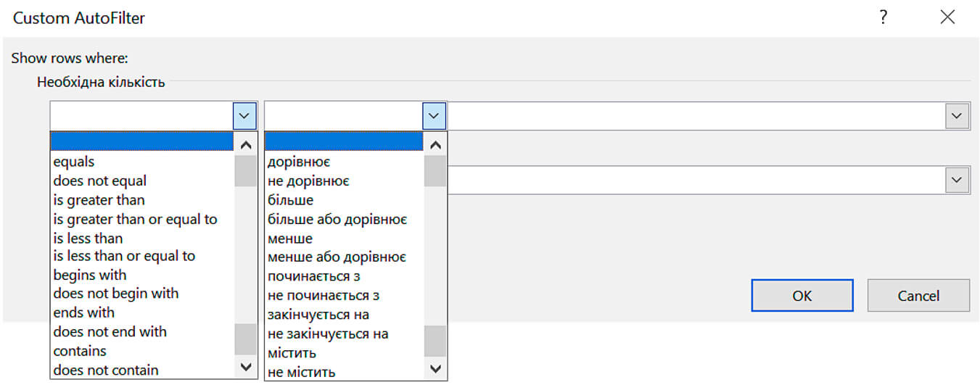
Task: Collapse the English operator dropdown arrow
Action: click(244, 116)
